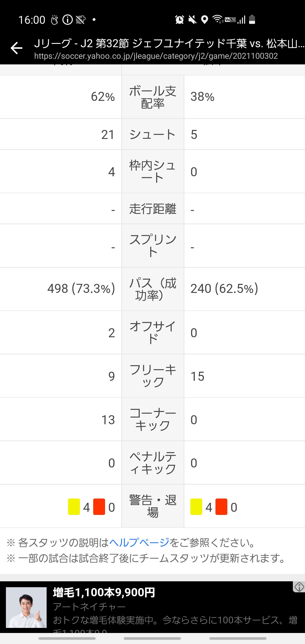305x644 pixels.
Task: Tap the ad thumbnail of smiling man
Action: pyautogui.click(x=26, y=607)
